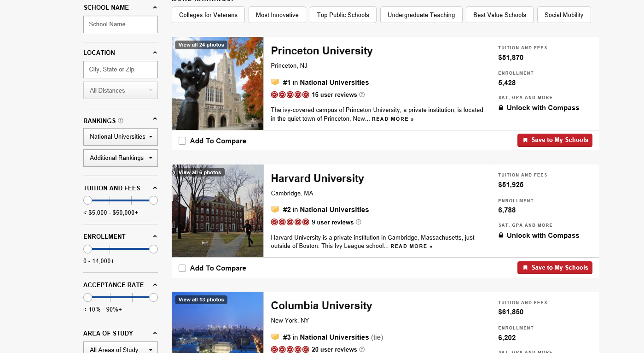Image resolution: width=644 pixels, height=353 pixels.
Task: Check Add To Compare for Harvard University
Action: click(182, 268)
